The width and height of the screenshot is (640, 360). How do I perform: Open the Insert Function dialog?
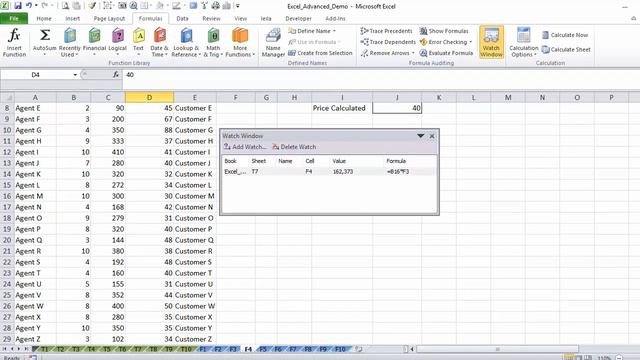click(14, 42)
